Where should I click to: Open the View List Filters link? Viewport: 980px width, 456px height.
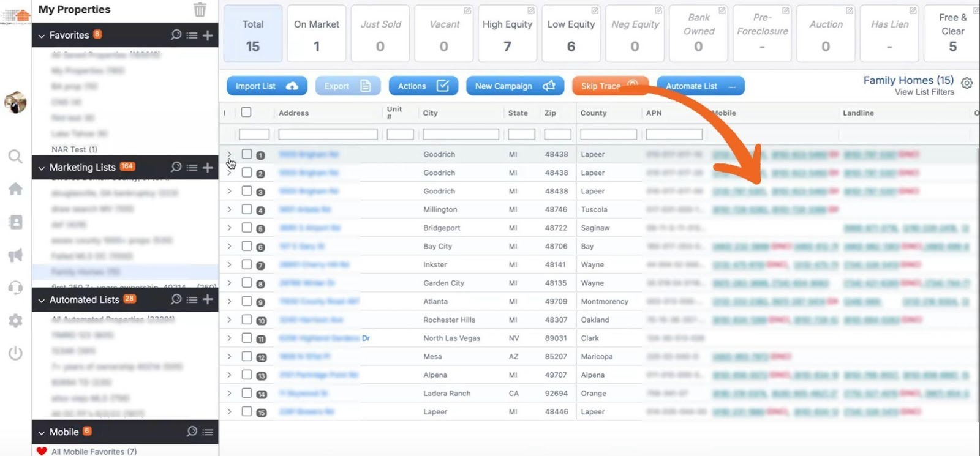[x=924, y=92]
